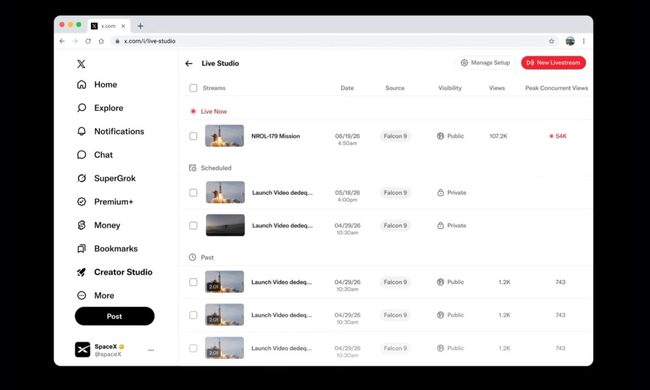
Task: Check the first scheduled stream's checkbox
Action: [x=193, y=193]
